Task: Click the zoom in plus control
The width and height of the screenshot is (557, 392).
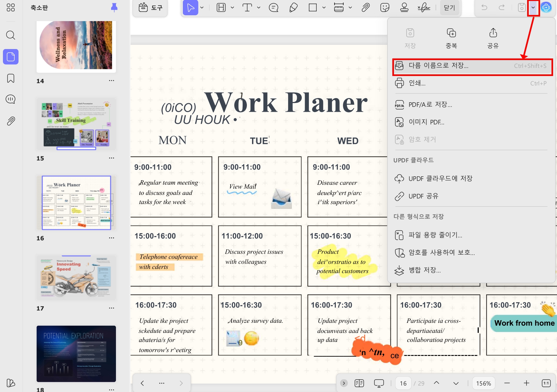Action: click(526, 383)
